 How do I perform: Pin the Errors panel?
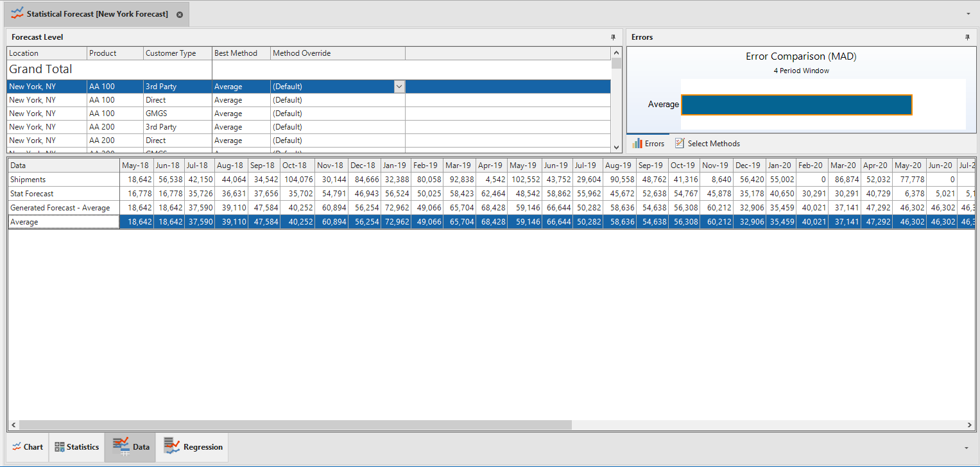967,37
